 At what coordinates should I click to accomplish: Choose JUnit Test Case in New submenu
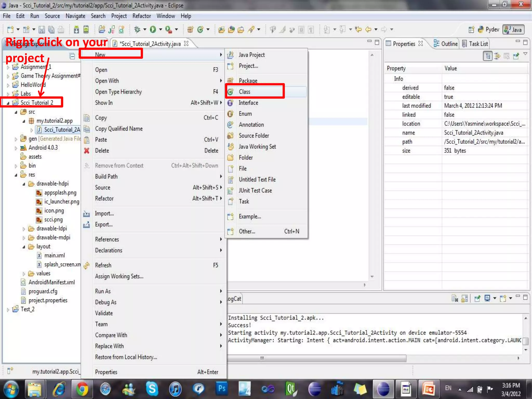266,190
